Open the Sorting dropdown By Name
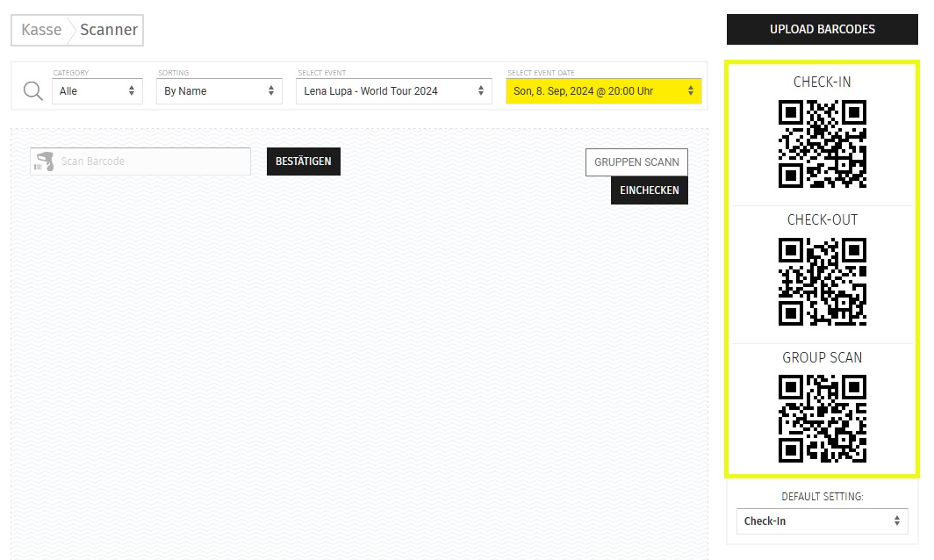The image size is (934, 560). pyautogui.click(x=219, y=90)
